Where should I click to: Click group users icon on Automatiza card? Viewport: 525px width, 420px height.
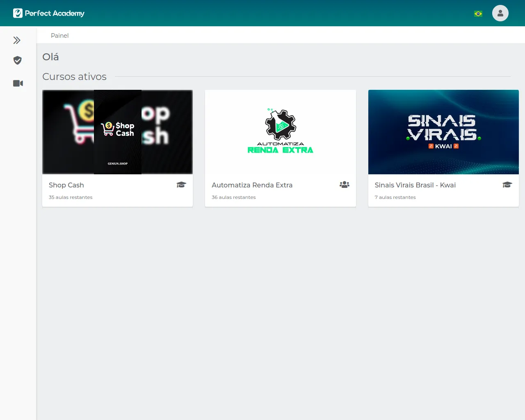point(344,185)
